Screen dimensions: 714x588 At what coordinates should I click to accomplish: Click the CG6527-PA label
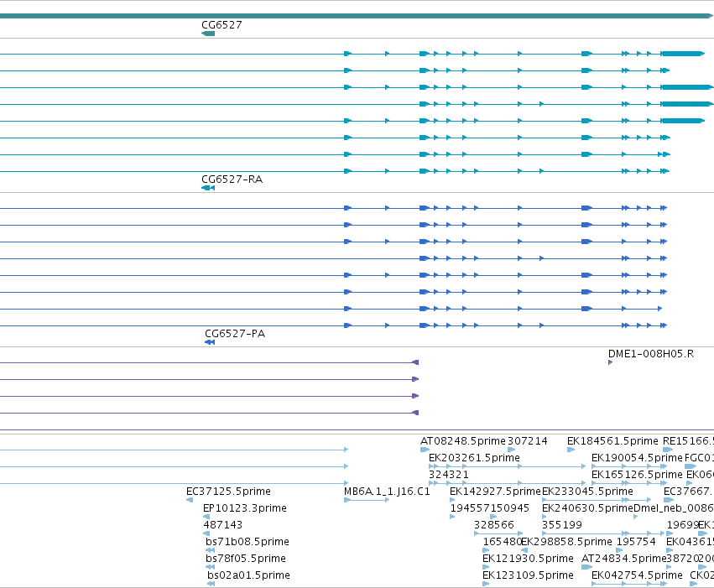tap(235, 333)
